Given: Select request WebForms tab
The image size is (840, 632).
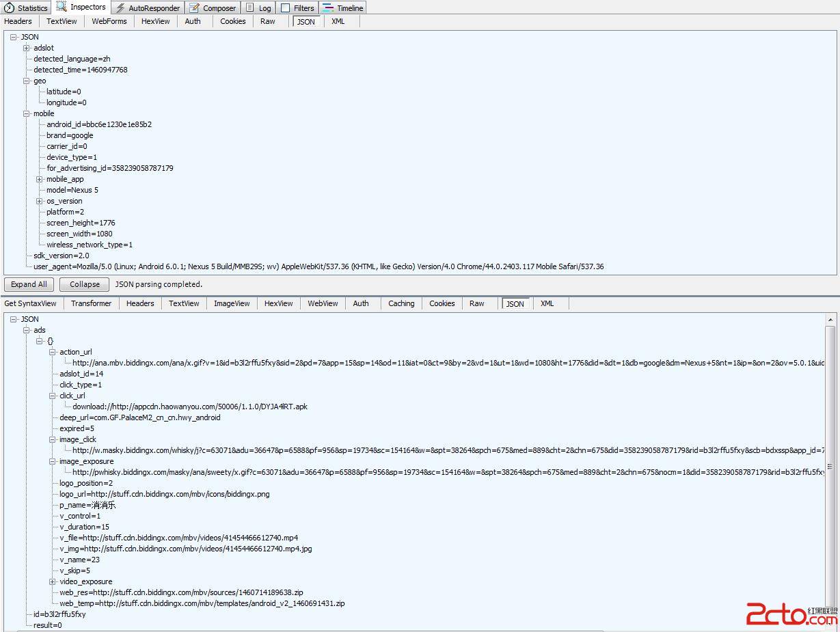Looking at the screenshot, I should pos(109,21).
